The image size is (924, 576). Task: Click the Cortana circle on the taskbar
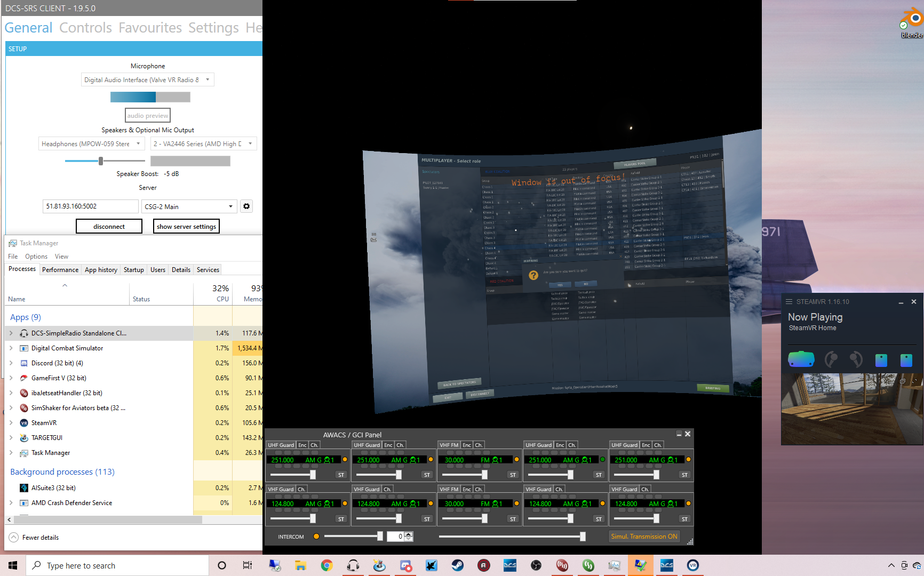tap(222, 565)
